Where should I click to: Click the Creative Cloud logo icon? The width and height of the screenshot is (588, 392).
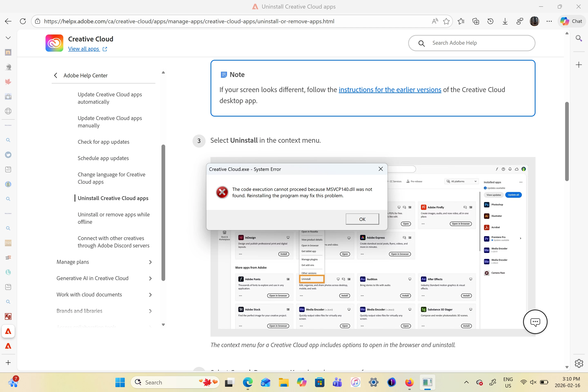click(x=54, y=43)
